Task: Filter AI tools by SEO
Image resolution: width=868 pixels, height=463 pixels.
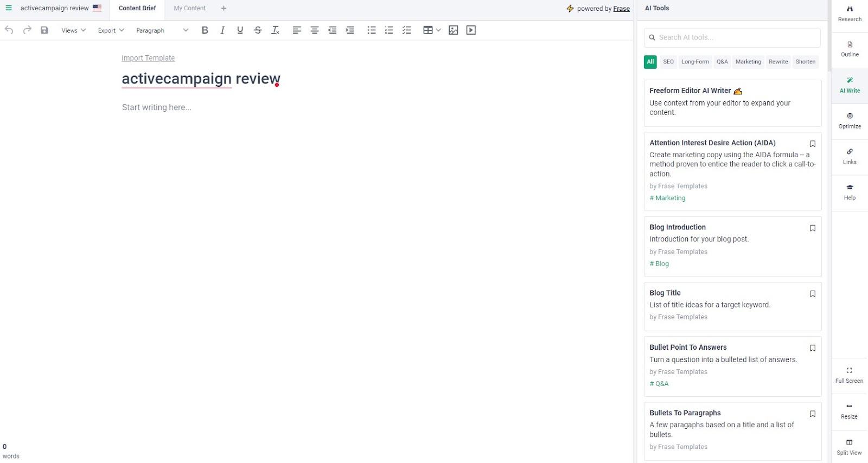Action: (668, 62)
